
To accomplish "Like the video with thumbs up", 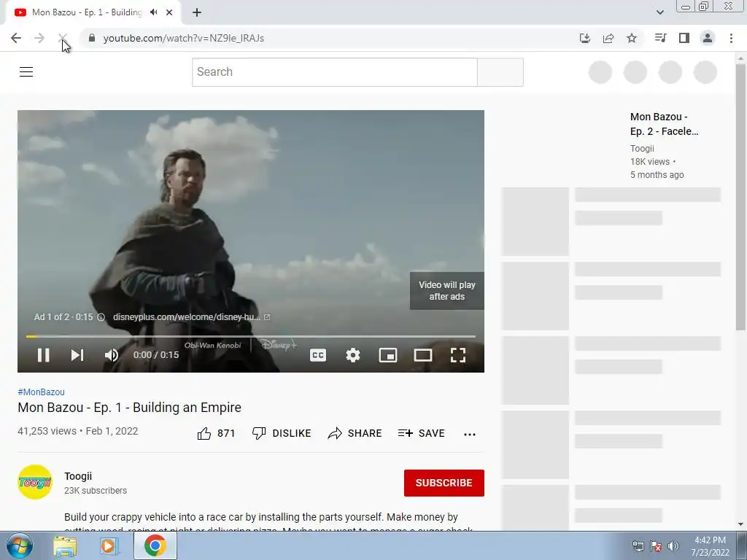I will click(216, 433).
